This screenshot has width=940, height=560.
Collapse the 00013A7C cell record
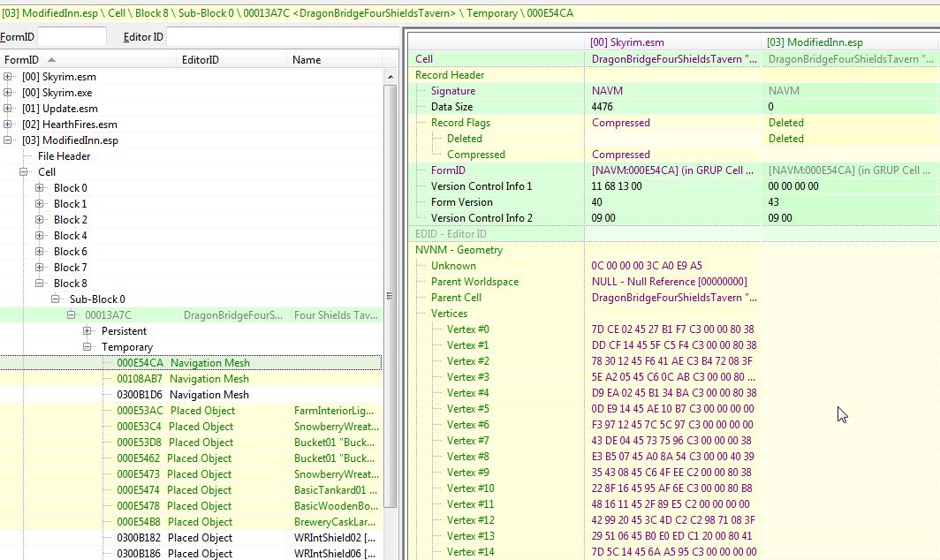(x=71, y=314)
